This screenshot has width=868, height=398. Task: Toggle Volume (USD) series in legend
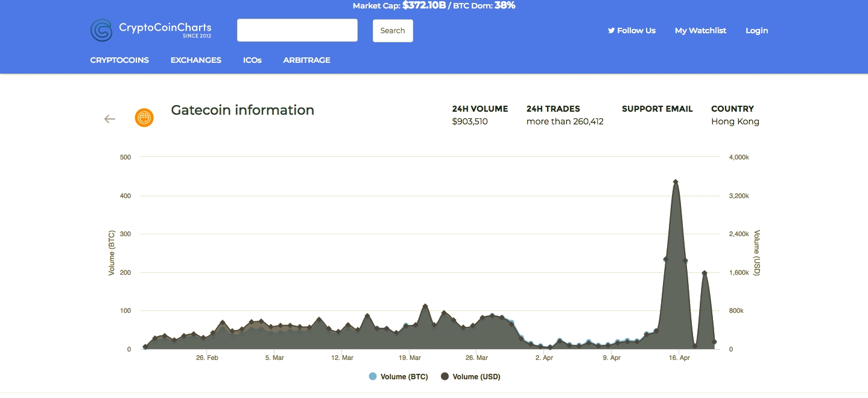tap(470, 377)
